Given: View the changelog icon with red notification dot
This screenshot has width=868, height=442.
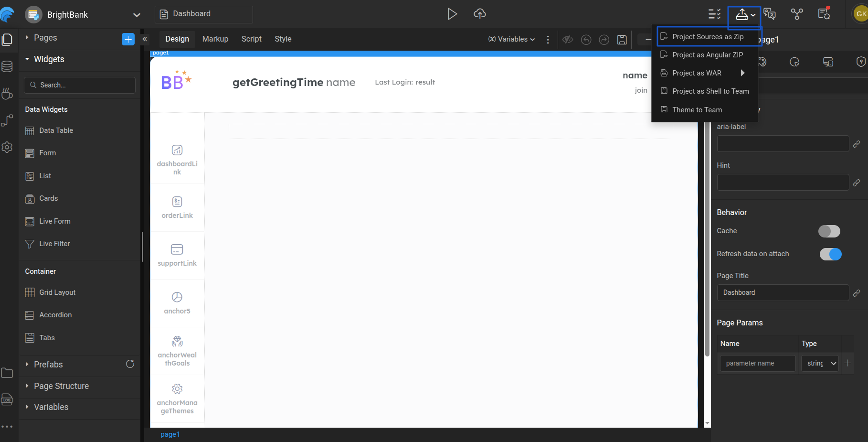Looking at the screenshot, I should tap(824, 14).
